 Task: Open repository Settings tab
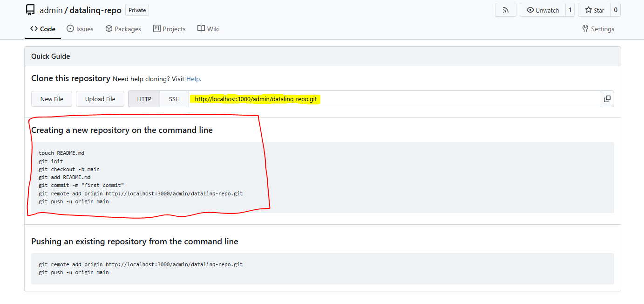tap(598, 29)
